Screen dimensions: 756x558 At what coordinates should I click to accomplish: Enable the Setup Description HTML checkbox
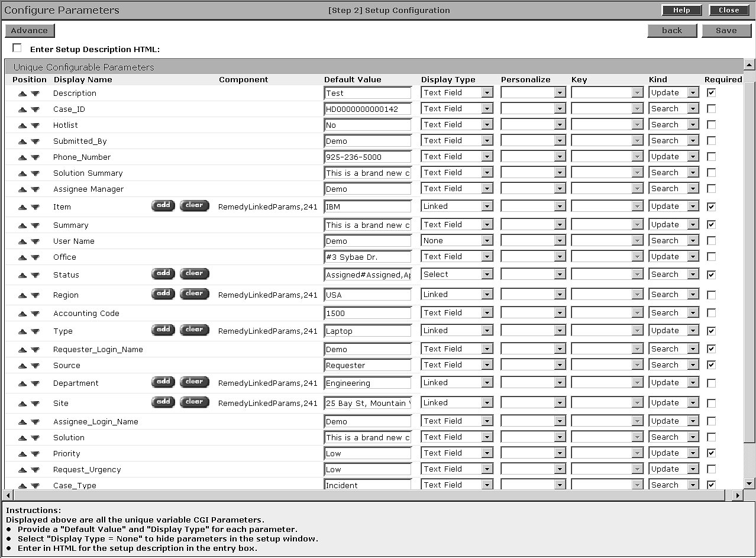(17, 48)
